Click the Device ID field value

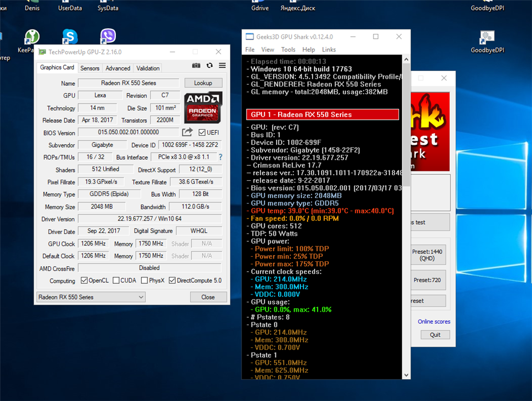[190, 145]
